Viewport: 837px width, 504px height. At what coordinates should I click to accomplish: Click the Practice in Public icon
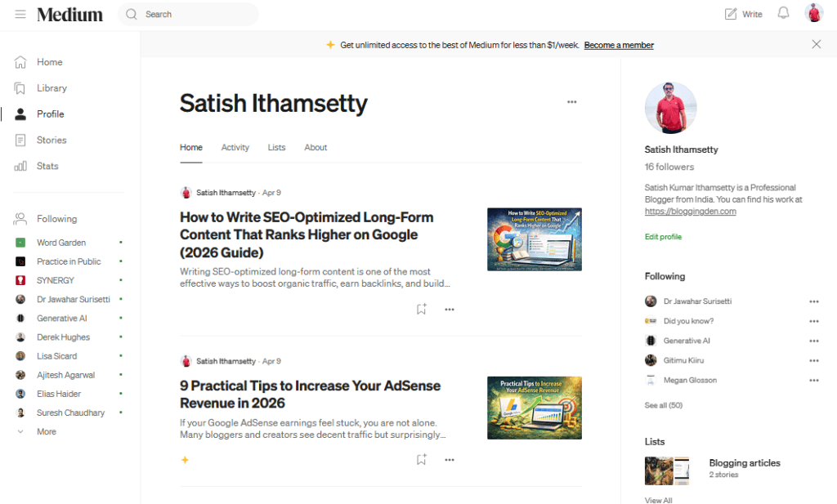pyautogui.click(x=20, y=261)
